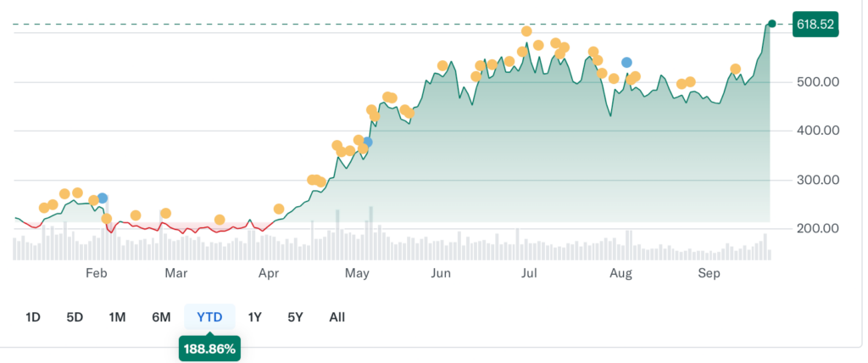The height and width of the screenshot is (363, 868).
Task: Click the yellow news marker in mid-September
Action: (x=736, y=70)
